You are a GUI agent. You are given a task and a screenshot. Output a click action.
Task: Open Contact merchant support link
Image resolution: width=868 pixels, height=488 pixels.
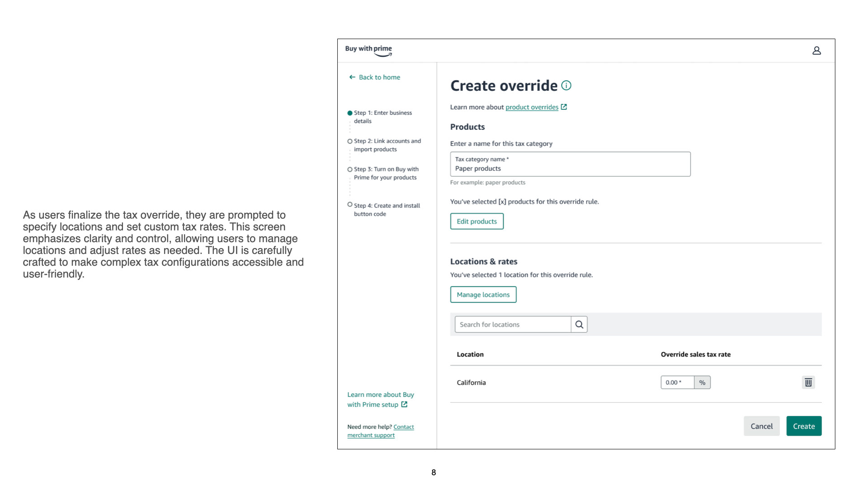pyautogui.click(x=403, y=427)
